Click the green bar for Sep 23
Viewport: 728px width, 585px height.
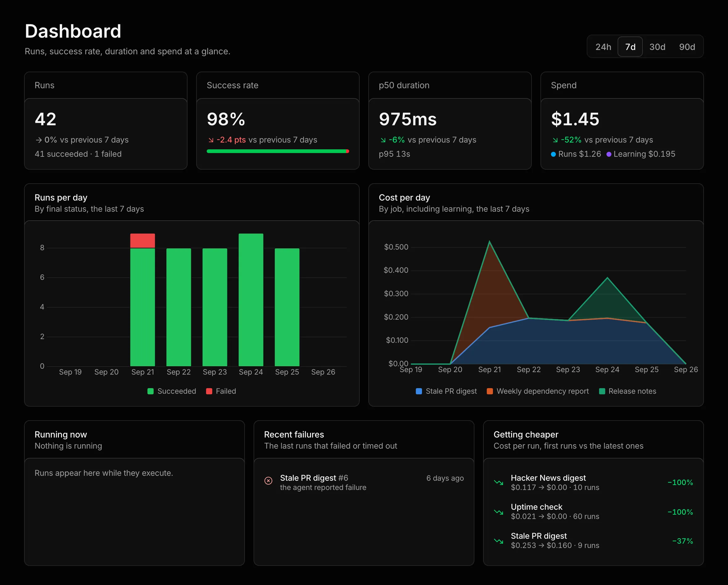tap(215, 307)
